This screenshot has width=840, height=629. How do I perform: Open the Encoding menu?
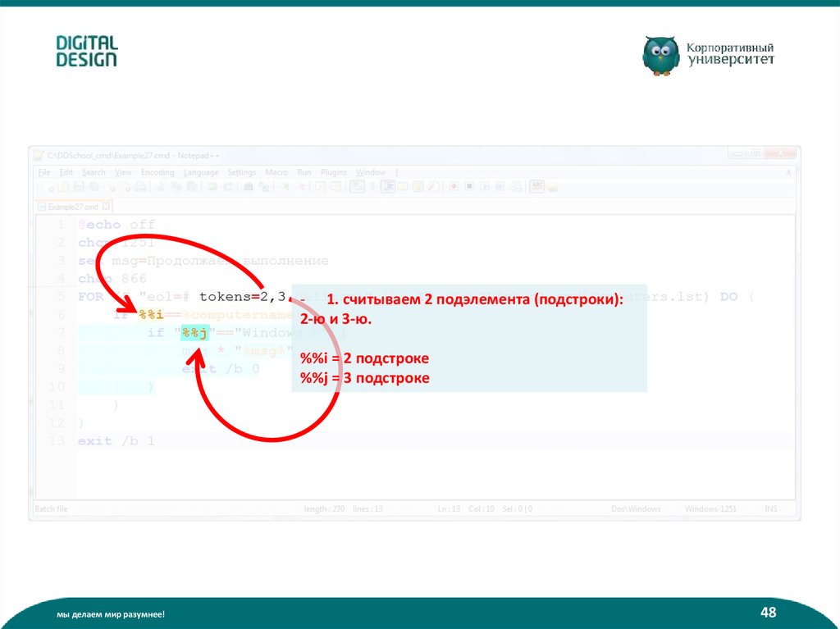pos(157,172)
